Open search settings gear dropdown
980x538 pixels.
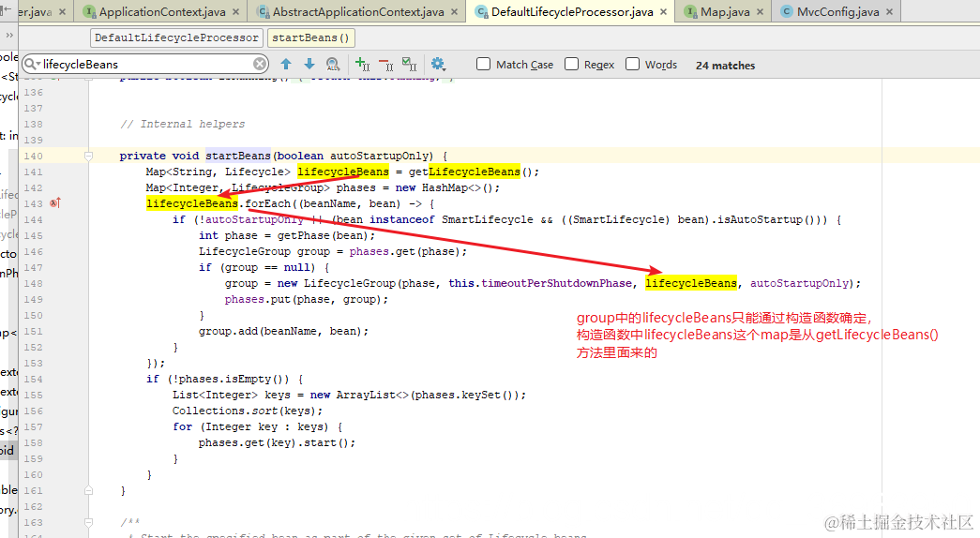[438, 64]
